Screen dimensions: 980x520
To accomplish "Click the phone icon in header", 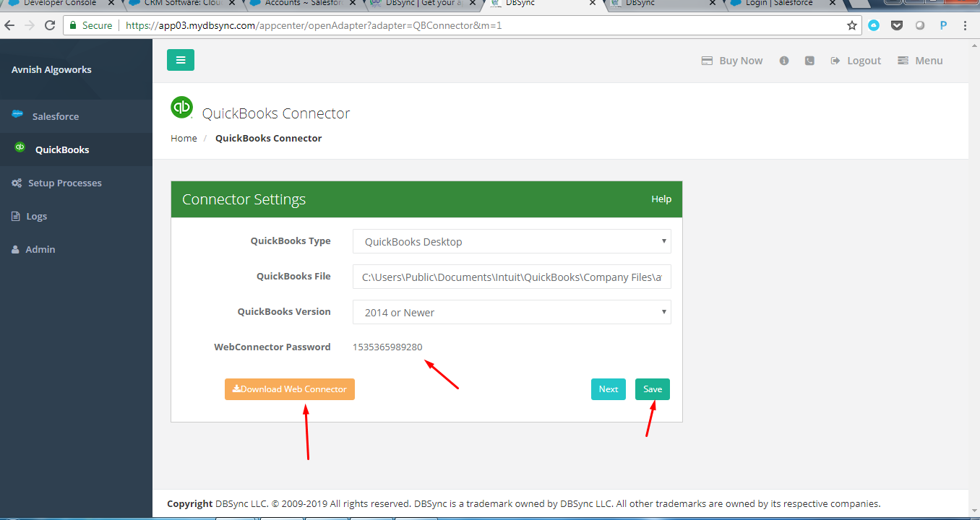I will coord(809,61).
